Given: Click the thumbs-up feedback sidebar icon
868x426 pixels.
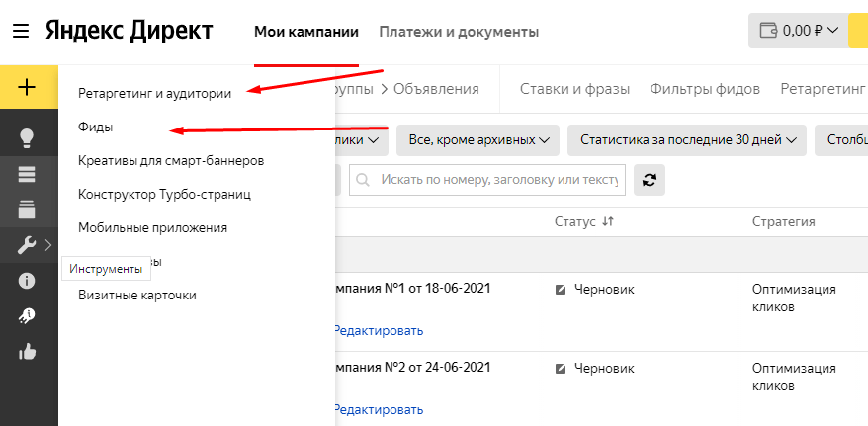Looking at the screenshot, I should 27,351.
